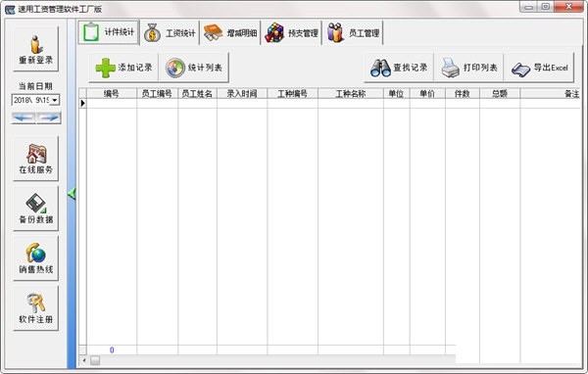Open the 销售热线 phone globe button
Viewport: 588px width, 374px height.
(36, 258)
